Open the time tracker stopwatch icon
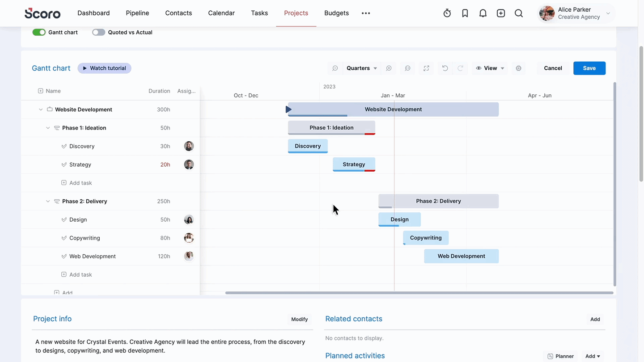Viewport: 644px width, 362px height. [447, 13]
